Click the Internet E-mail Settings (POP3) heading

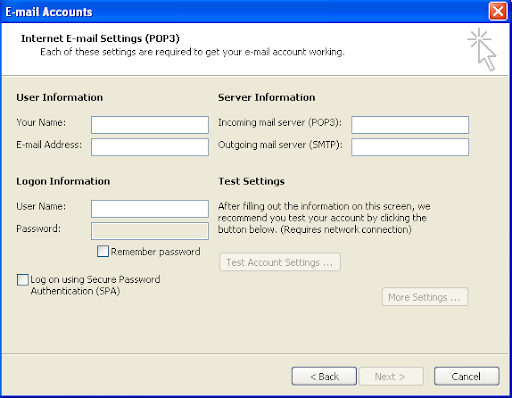click(x=100, y=39)
